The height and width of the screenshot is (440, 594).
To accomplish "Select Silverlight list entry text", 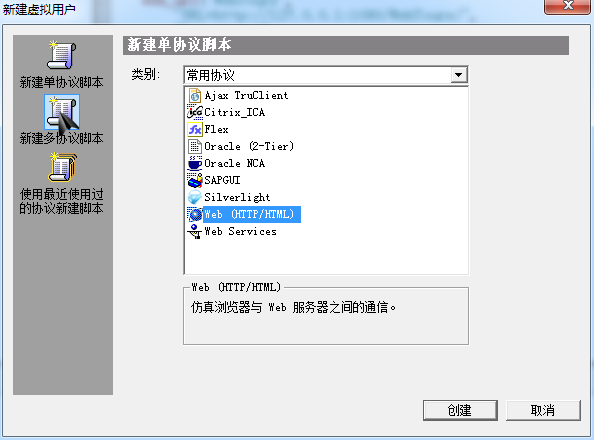I will (x=237, y=197).
